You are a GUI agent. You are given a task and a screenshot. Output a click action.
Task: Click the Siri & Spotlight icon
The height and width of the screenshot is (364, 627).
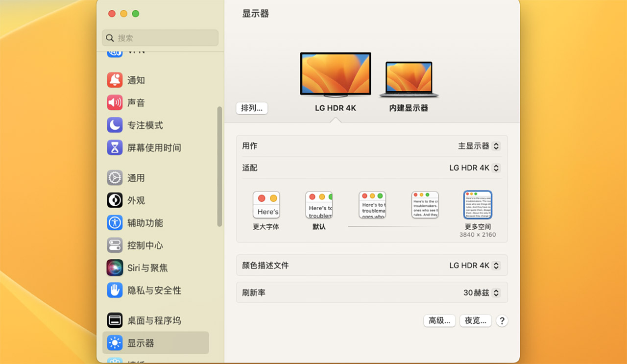[x=115, y=268]
